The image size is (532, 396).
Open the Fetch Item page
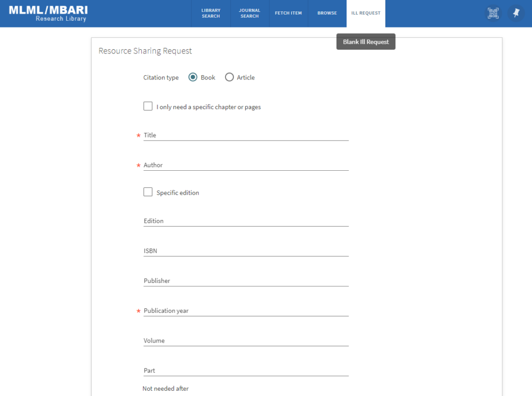pyautogui.click(x=288, y=13)
